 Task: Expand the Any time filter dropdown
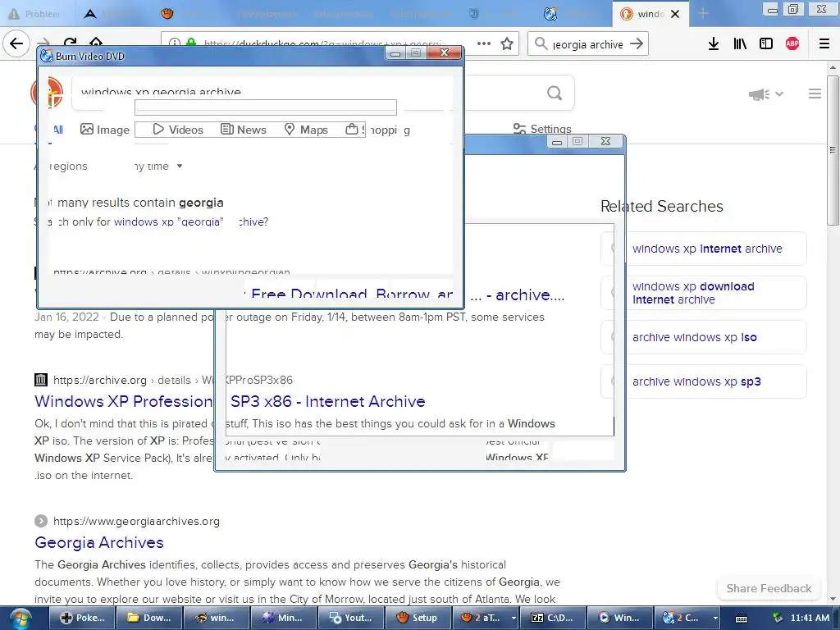(x=158, y=166)
